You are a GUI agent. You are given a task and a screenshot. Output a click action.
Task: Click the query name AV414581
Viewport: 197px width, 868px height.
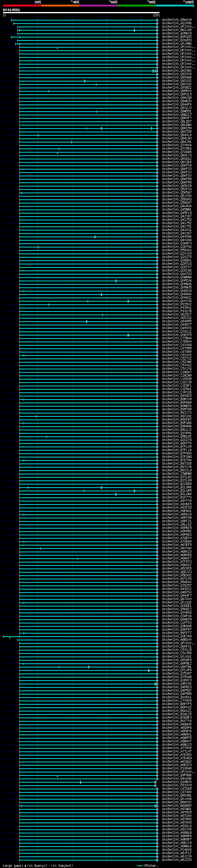tap(11, 10)
